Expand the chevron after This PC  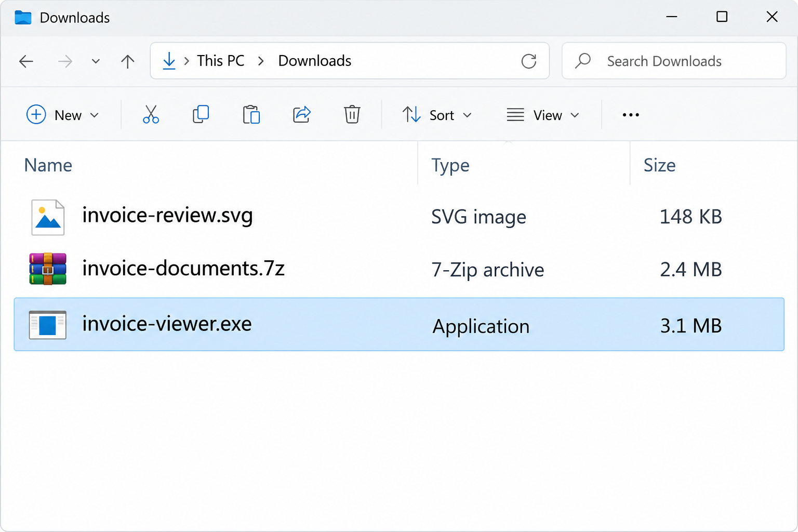pyautogui.click(x=261, y=61)
